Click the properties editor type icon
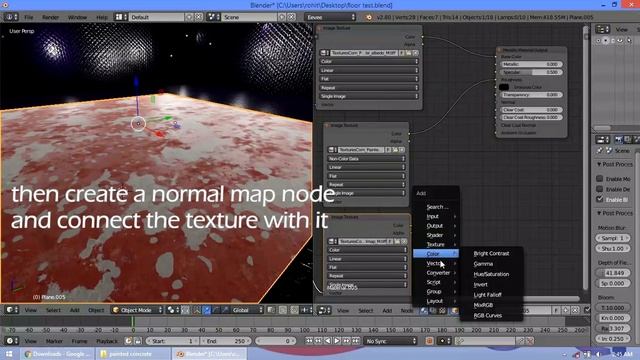 coord(602,140)
